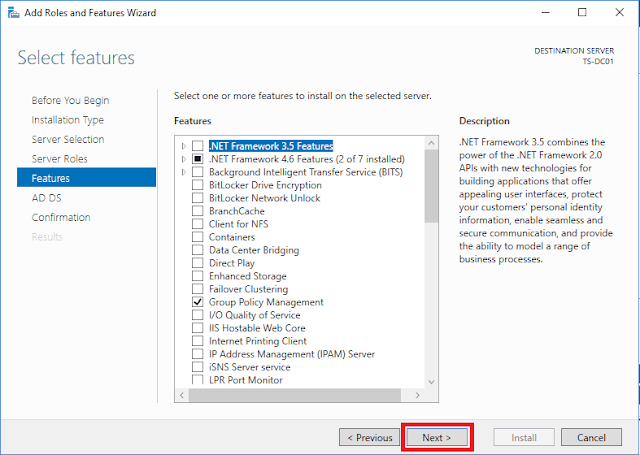Maximize the wizard window

tap(582, 13)
